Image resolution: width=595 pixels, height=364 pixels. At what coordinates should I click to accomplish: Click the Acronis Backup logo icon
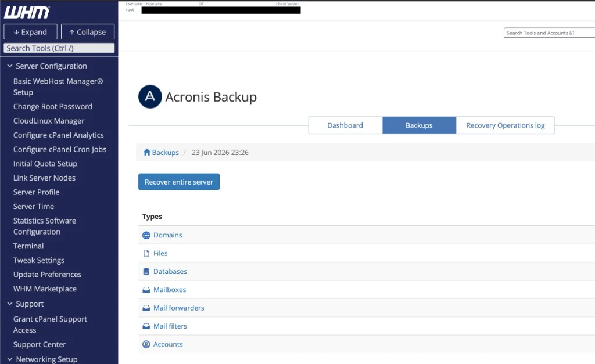[150, 97]
